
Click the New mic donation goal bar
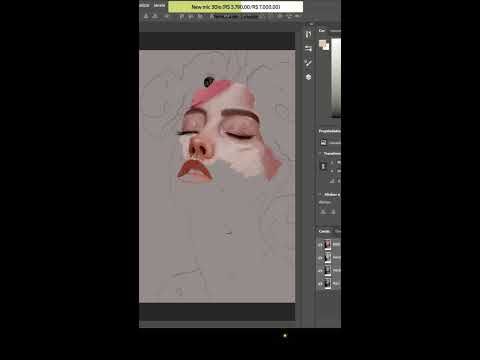[x=236, y=7]
